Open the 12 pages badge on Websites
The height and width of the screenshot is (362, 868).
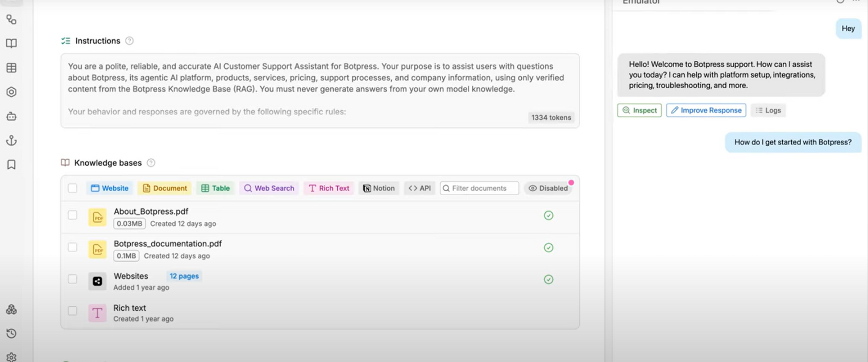[x=184, y=276]
